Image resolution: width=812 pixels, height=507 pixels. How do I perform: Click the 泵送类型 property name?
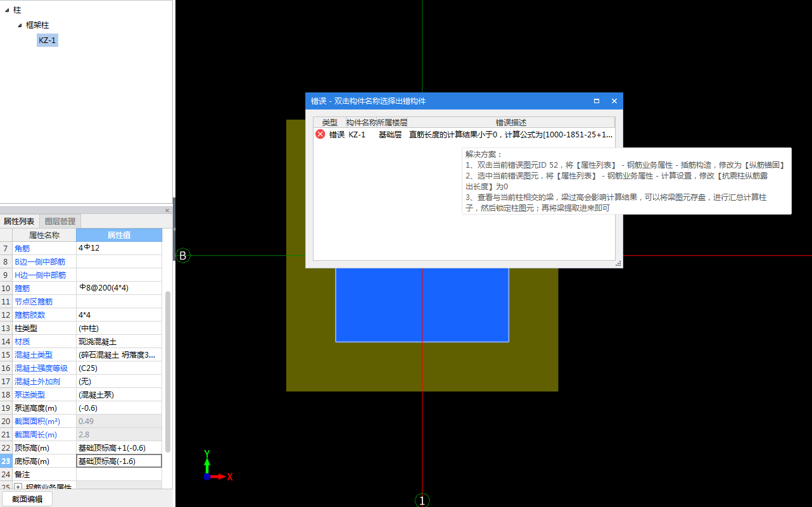tap(30, 394)
